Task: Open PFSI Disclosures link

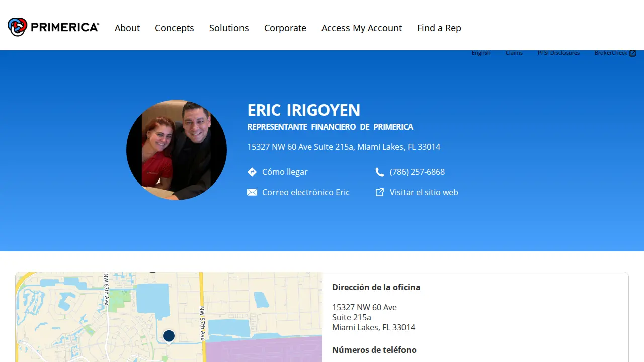Action: [x=558, y=53]
